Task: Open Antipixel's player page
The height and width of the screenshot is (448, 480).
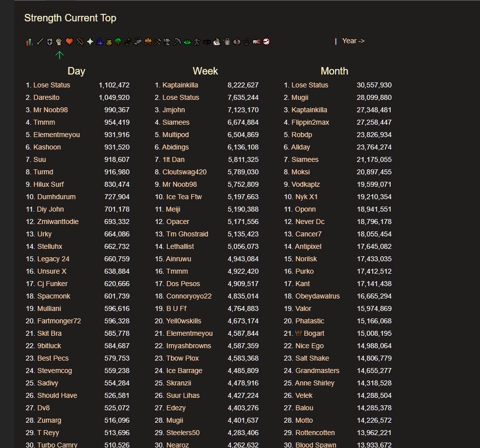Action: click(x=308, y=246)
